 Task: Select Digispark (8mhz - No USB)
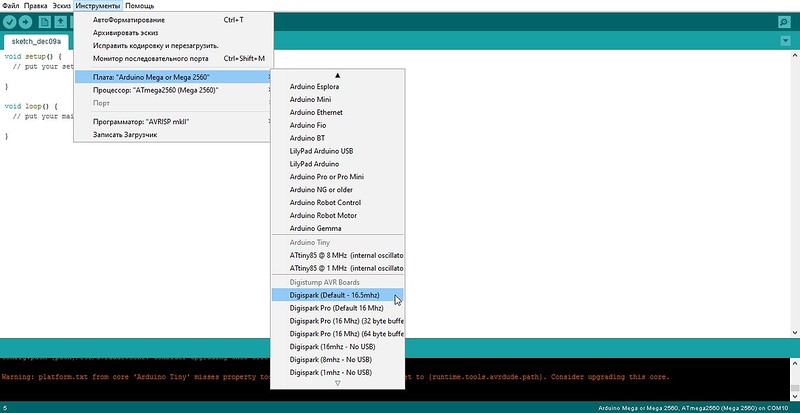tap(337, 359)
